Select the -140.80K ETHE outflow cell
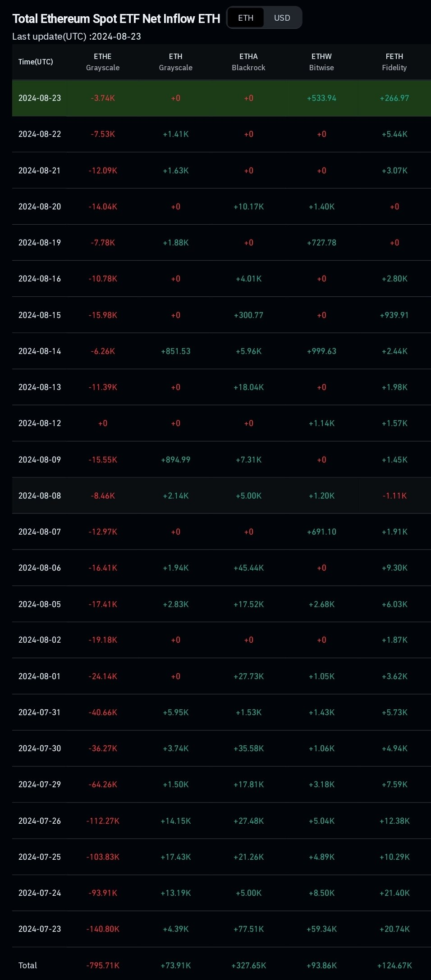The width and height of the screenshot is (431, 980). tap(103, 929)
